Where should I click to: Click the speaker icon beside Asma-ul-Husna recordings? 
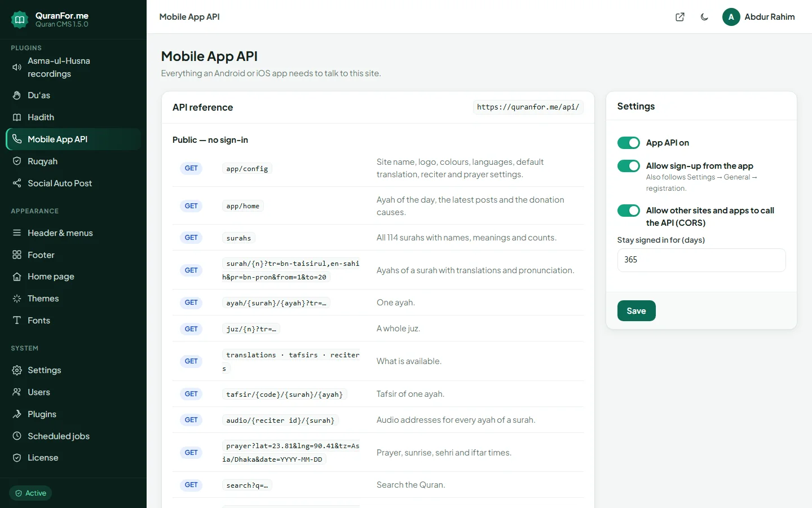[x=17, y=67]
